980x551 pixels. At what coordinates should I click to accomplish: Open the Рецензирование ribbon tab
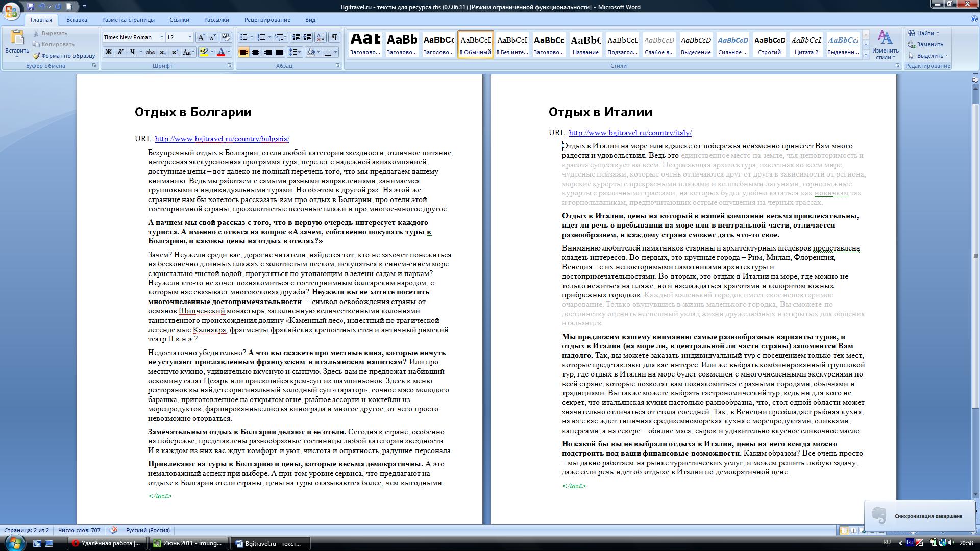pyautogui.click(x=267, y=20)
